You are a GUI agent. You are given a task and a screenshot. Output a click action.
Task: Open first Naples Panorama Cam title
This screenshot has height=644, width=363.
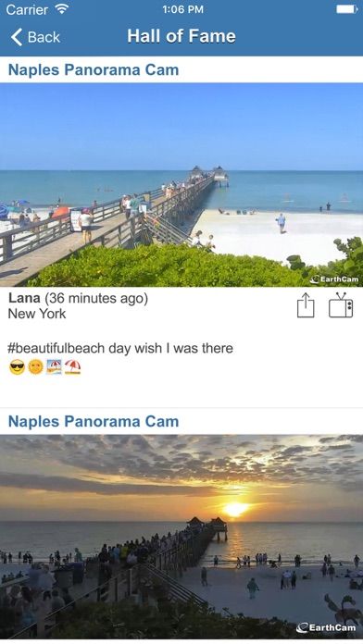pyautogui.click(x=94, y=69)
